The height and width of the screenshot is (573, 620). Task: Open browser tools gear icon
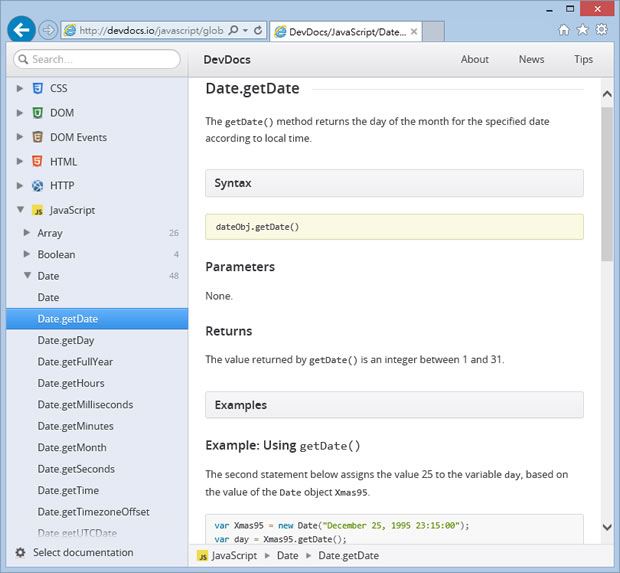pyautogui.click(x=601, y=30)
